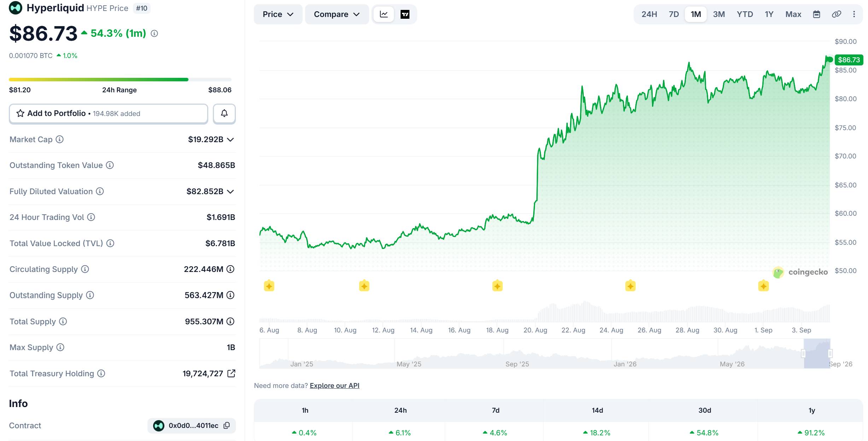The height and width of the screenshot is (441, 868).
Task: Open Outstanding Supply label info icon
Action: (x=90, y=295)
